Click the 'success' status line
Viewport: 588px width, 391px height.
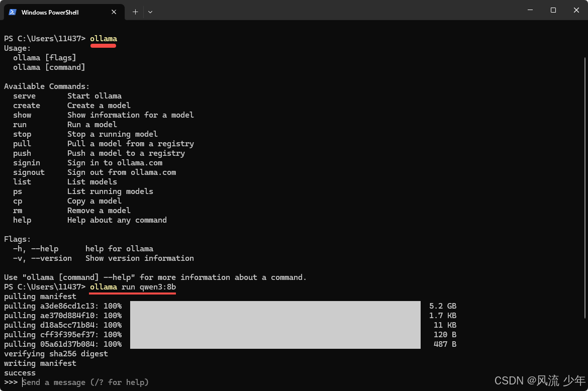(20, 373)
